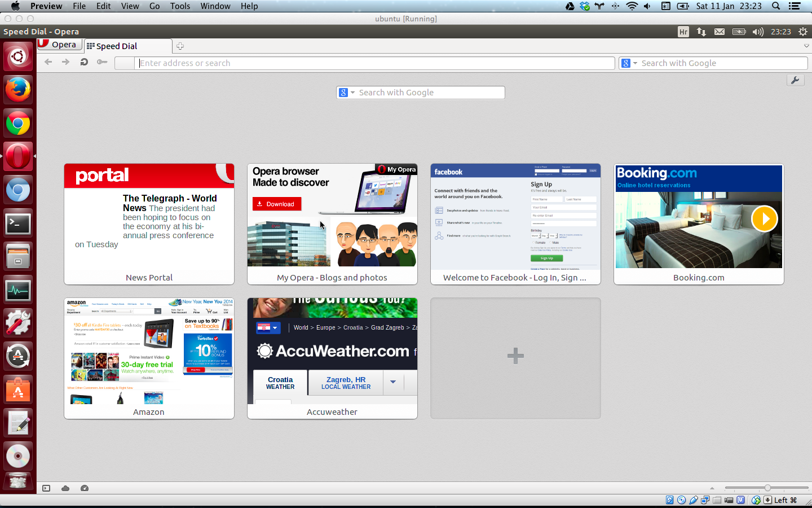Open Text Editor launcher icon
Image resolution: width=812 pixels, height=508 pixels.
[x=18, y=423]
